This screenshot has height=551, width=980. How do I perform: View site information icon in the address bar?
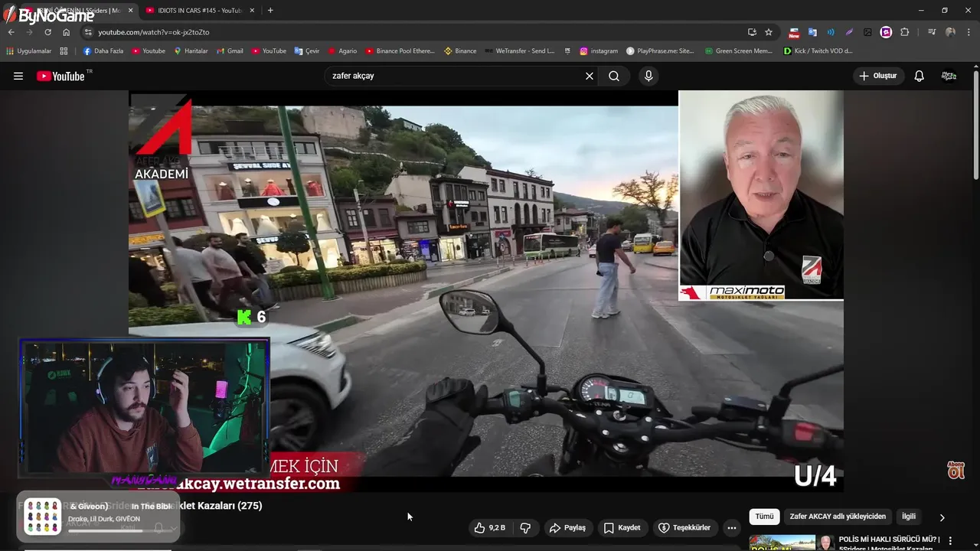(x=88, y=32)
